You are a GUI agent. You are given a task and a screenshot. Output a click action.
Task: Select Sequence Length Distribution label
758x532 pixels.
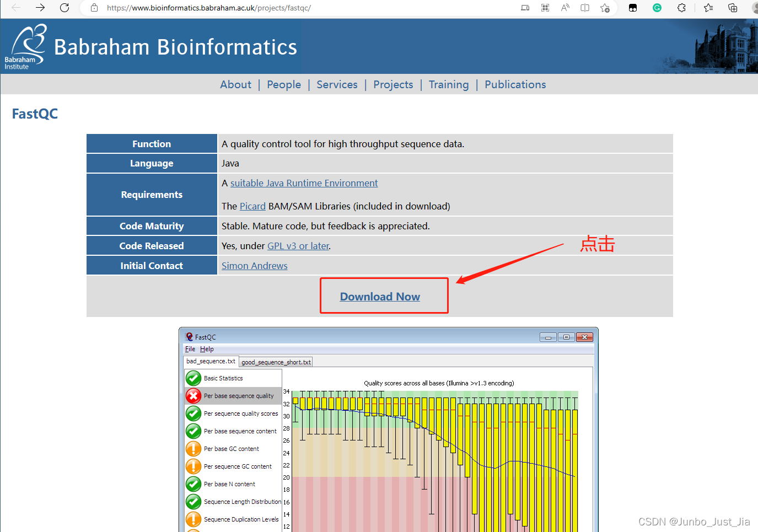[x=243, y=502]
